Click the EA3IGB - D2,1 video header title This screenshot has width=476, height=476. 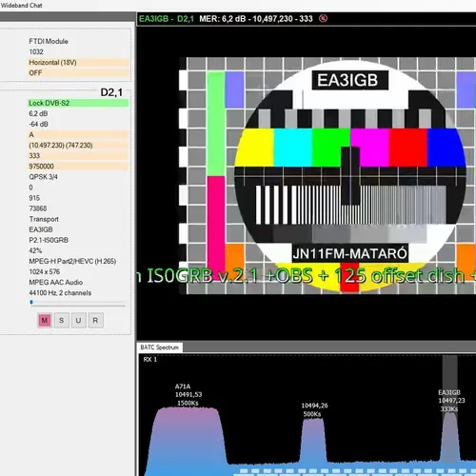(167, 19)
